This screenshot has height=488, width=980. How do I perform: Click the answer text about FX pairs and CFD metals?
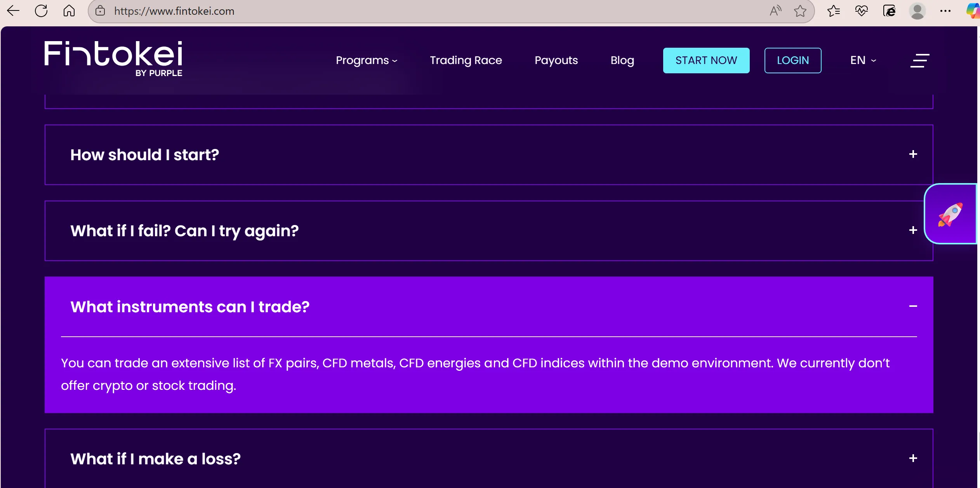pos(475,374)
